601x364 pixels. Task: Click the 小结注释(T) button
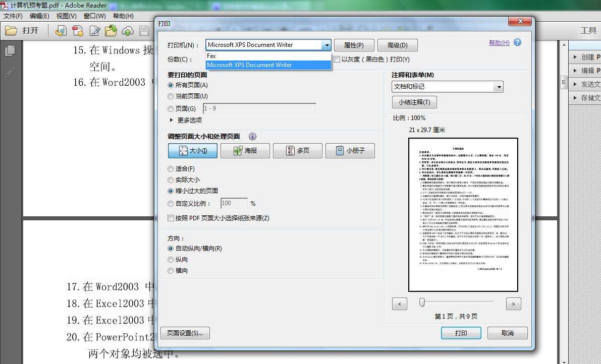coord(414,102)
